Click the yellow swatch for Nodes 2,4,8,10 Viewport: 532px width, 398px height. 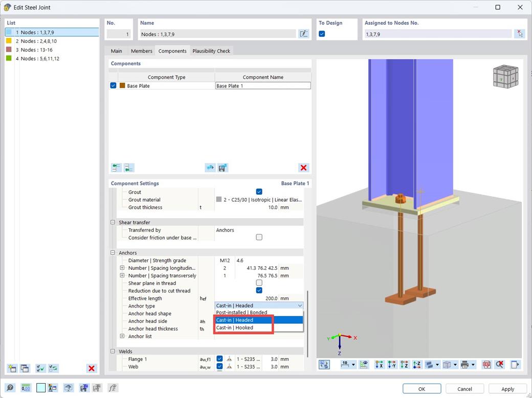9,41
